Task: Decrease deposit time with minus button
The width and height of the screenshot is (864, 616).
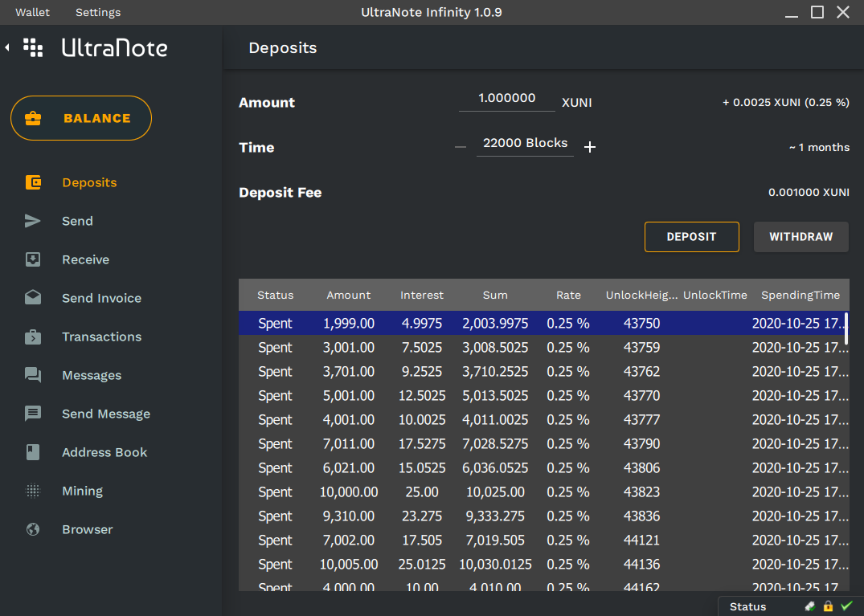Action: tap(461, 147)
